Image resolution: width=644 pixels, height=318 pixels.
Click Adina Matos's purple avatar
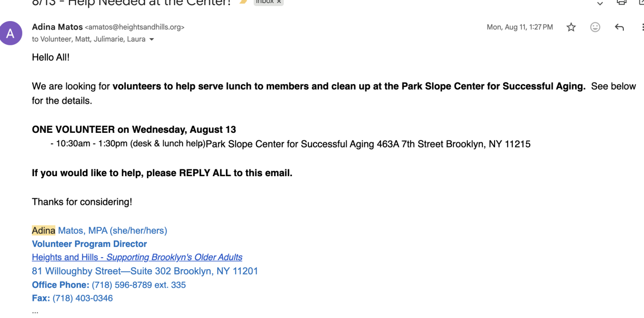click(10, 33)
